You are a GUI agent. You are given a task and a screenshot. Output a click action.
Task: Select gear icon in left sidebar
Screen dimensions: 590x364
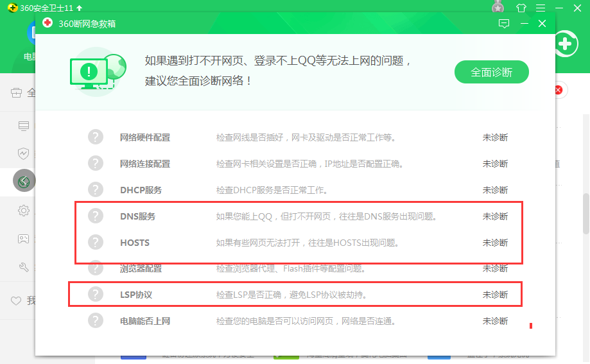(23, 211)
